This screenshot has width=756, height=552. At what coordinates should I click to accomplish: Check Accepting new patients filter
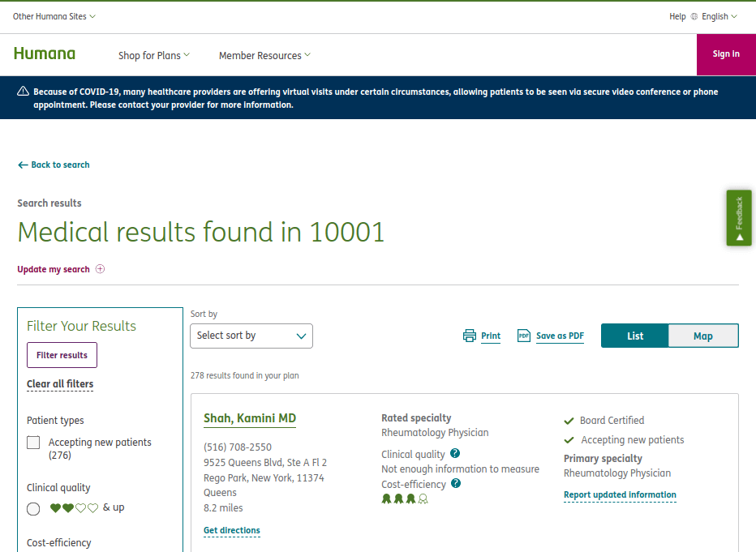pyautogui.click(x=33, y=443)
